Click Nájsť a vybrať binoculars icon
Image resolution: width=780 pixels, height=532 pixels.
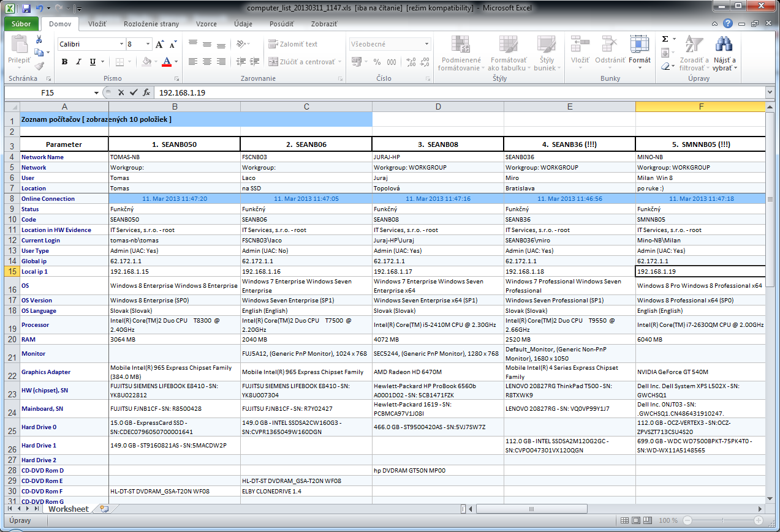click(725, 44)
